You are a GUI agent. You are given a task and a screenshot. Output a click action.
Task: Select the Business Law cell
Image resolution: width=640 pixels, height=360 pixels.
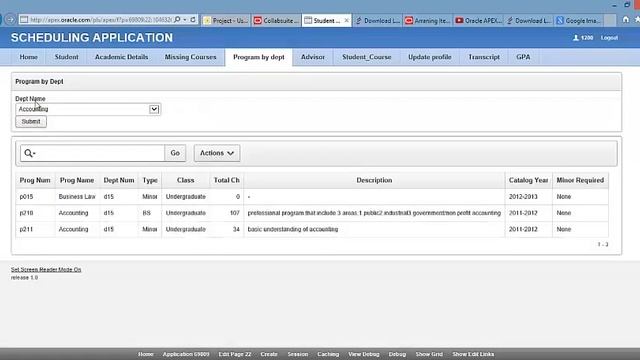[77, 197]
